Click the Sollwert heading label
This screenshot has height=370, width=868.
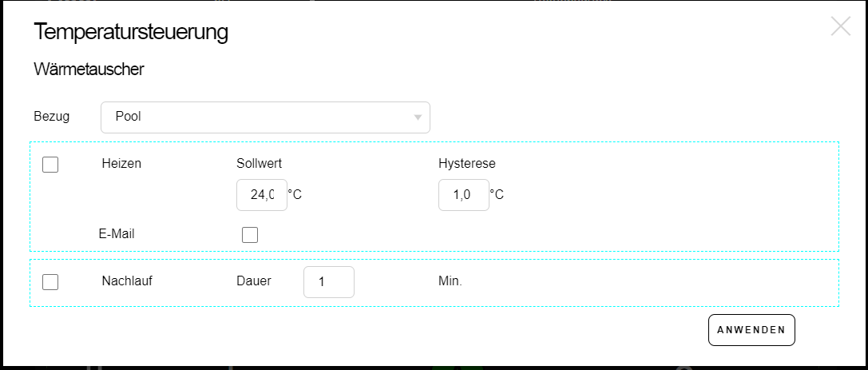click(x=260, y=164)
